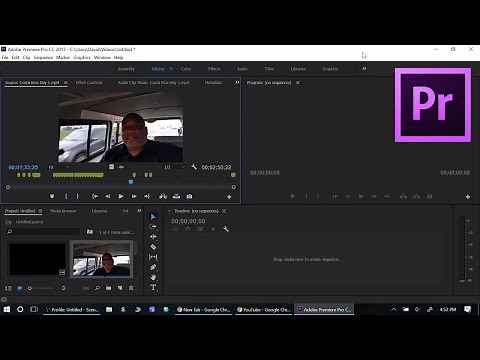This screenshot has width=480, height=360.
Task: Switch to Audio workspace
Action: (242, 69)
